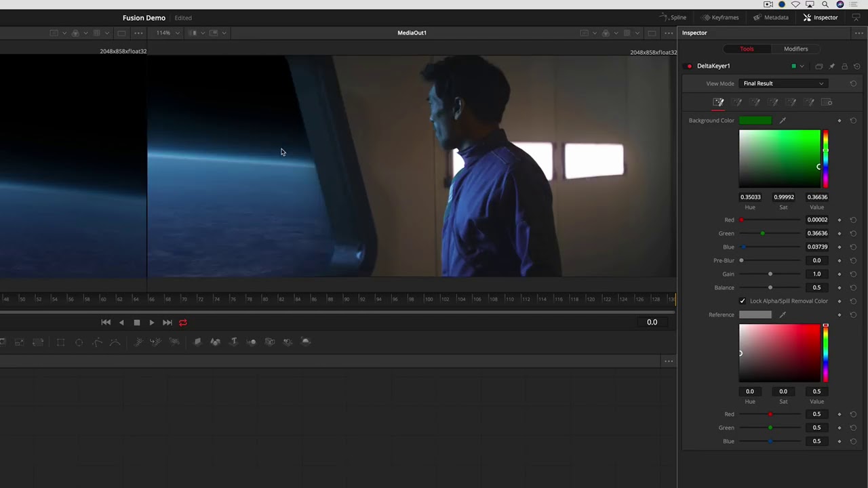Add an Image Plane 3D node
The width and height of the screenshot is (868, 488).
pyautogui.click(x=197, y=342)
